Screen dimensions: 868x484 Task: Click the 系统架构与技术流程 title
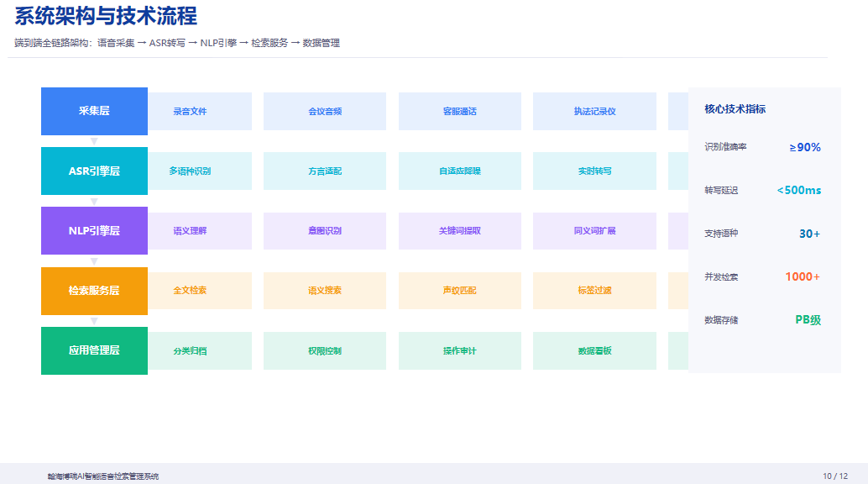click(x=106, y=15)
